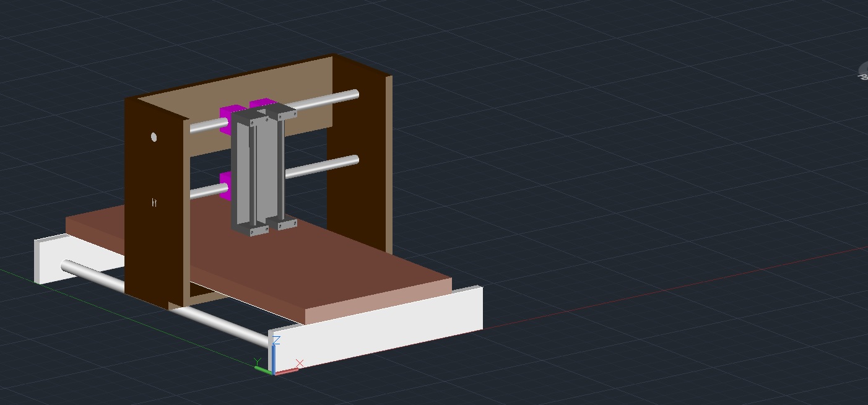Select the lower magenta bearing block
The image size is (868, 405).
(225, 186)
